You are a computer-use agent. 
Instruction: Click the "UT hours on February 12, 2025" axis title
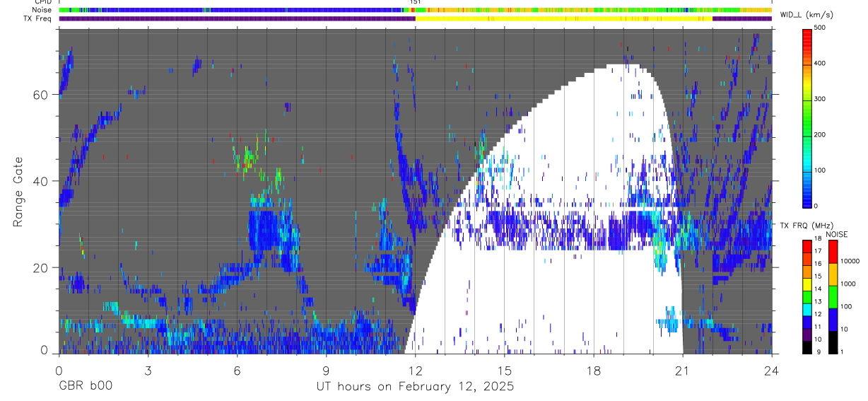pyautogui.click(x=414, y=387)
